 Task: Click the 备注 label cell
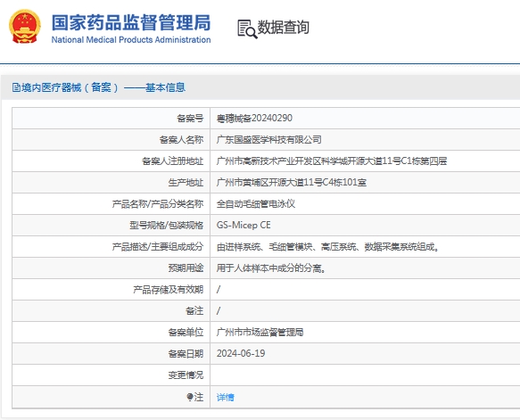pos(111,310)
